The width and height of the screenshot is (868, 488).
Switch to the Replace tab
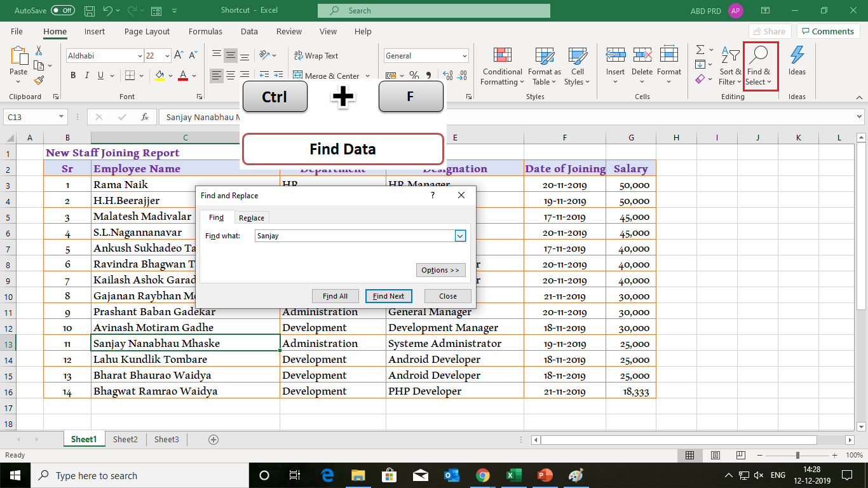tap(251, 217)
